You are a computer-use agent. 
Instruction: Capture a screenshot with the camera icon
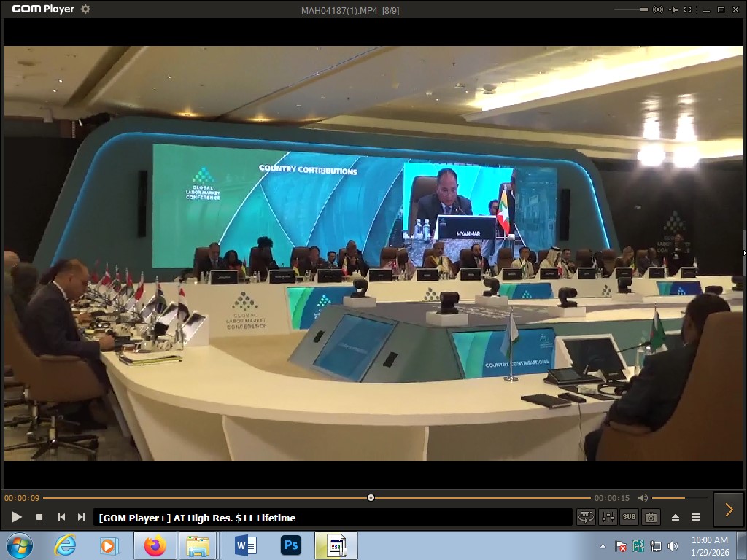[x=651, y=517]
